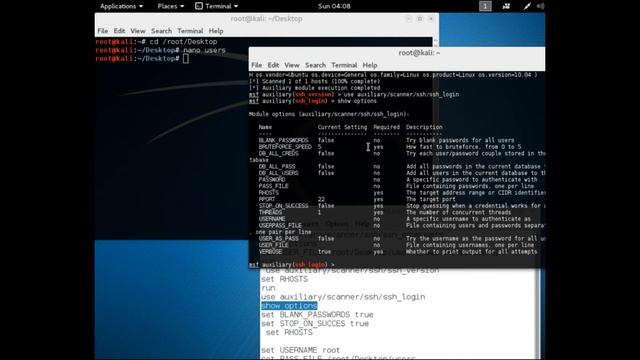Click the terminal icon beside Terminal app menu

199,6
